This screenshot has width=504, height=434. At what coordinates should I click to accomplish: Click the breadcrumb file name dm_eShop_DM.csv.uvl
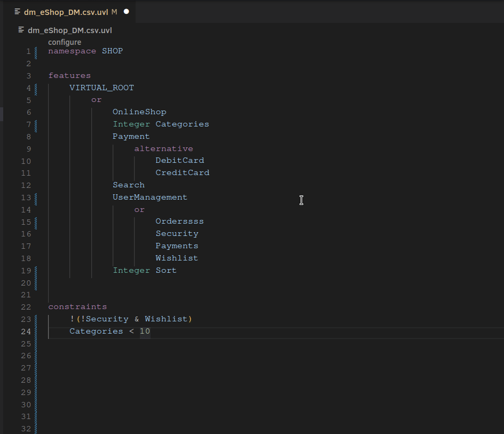click(x=70, y=30)
